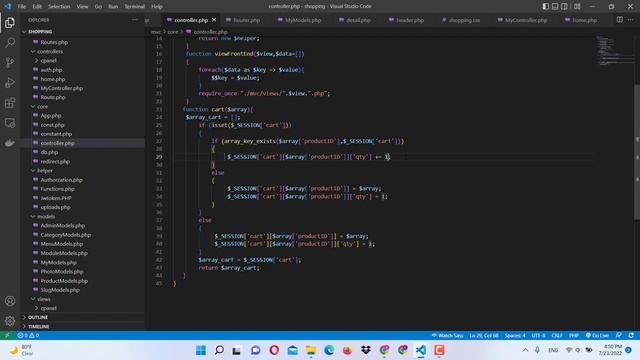Open Jwtoken.PHP in the explorer
This screenshot has width=640, height=360.
56,198
